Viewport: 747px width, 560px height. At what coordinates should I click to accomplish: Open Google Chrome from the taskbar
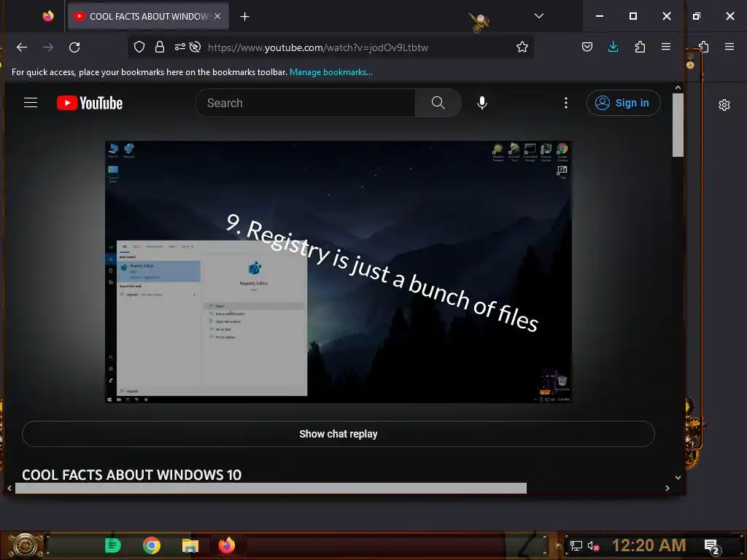(x=152, y=545)
